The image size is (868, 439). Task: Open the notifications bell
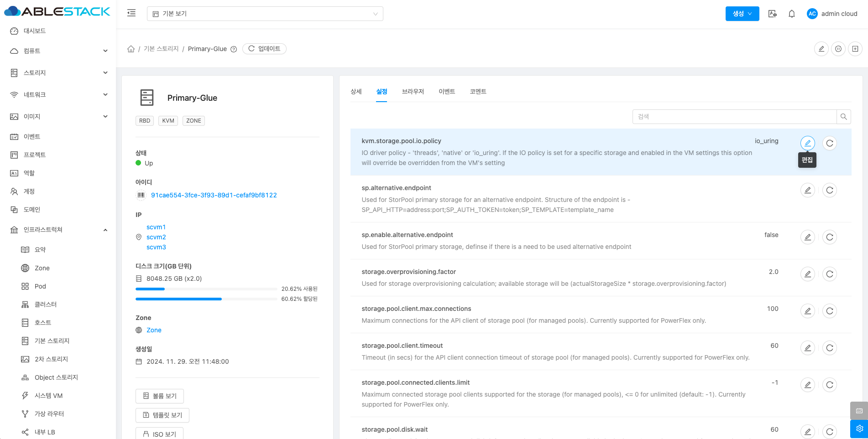point(791,14)
